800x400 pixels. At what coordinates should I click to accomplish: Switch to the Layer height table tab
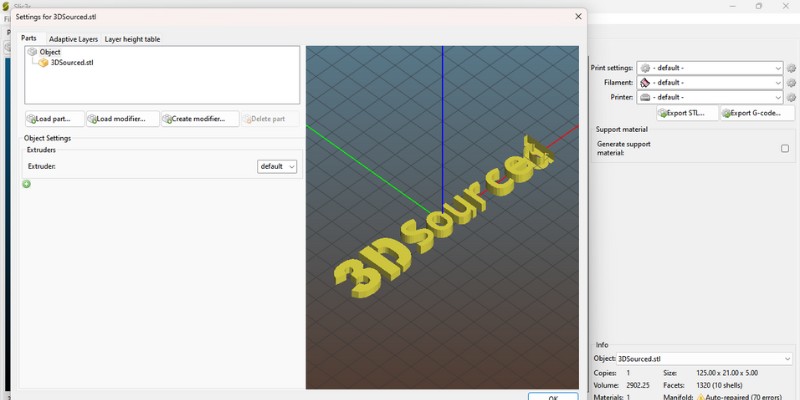coord(132,39)
